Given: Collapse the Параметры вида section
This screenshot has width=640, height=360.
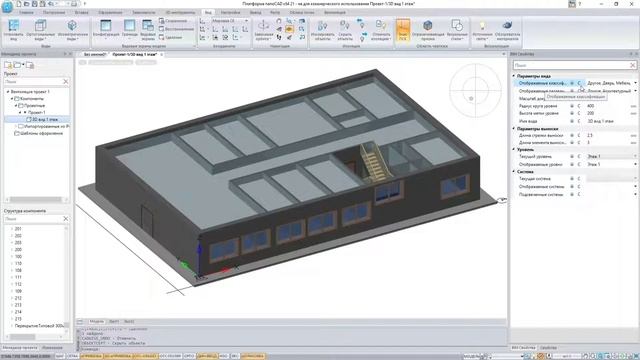Looking at the screenshot, I should [x=514, y=76].
